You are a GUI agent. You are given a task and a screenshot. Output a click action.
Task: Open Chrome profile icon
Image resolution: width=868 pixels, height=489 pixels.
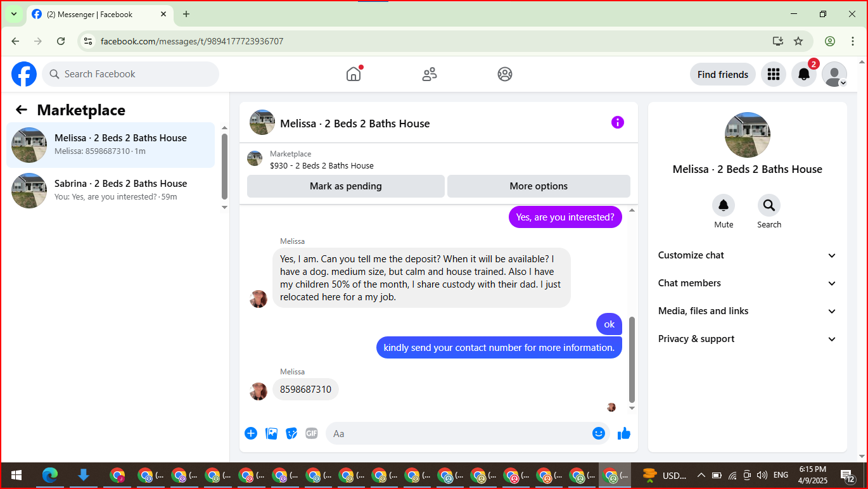830,41
